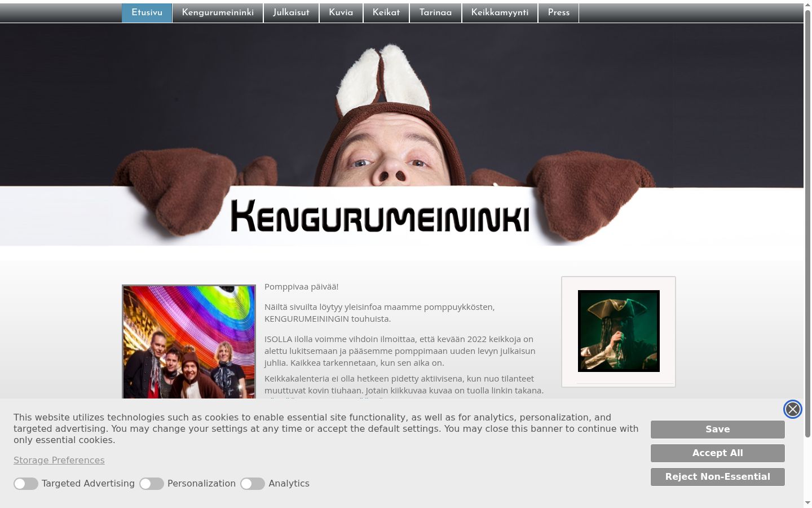Image resolution: width=812 pixels, height=508 pixels.
Task: Click the 'Keikkakalenteria ei olla hetkeen' text line
Action: point(399,379)
